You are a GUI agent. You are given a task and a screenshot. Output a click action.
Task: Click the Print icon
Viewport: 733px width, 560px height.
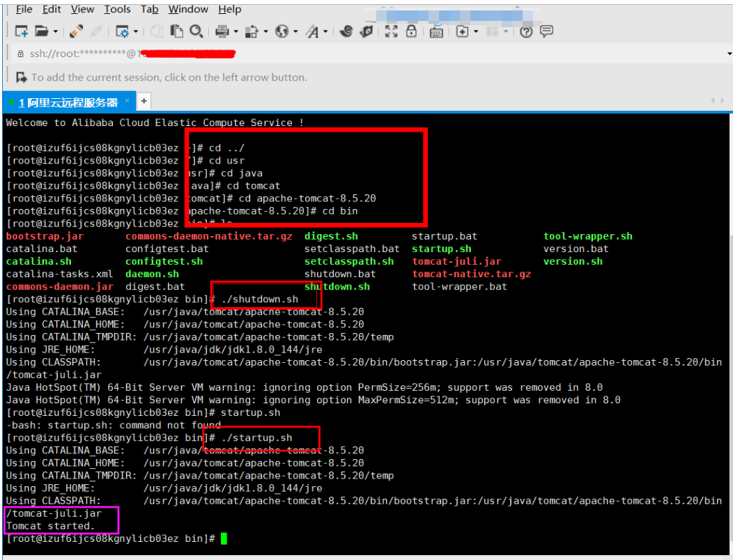(x=222, y=31)
